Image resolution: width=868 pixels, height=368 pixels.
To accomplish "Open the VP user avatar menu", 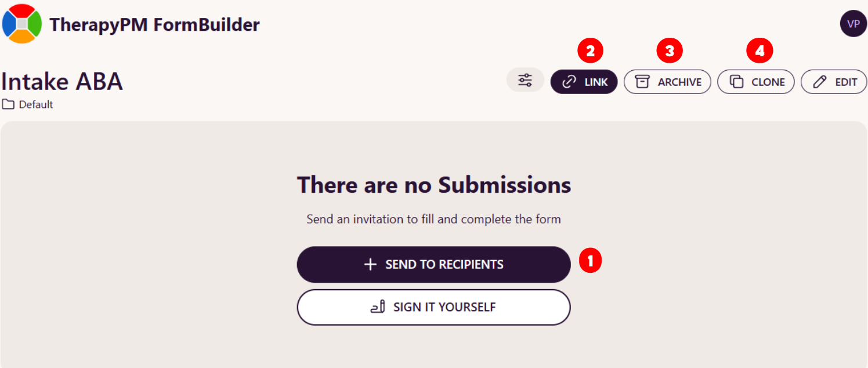I will pos(853,24).
